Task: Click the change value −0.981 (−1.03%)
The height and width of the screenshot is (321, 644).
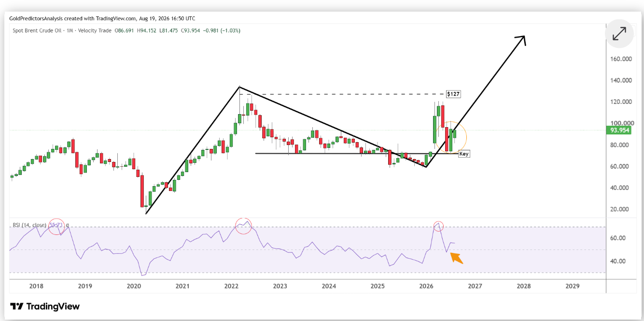Action: click(x=222, y=30)
